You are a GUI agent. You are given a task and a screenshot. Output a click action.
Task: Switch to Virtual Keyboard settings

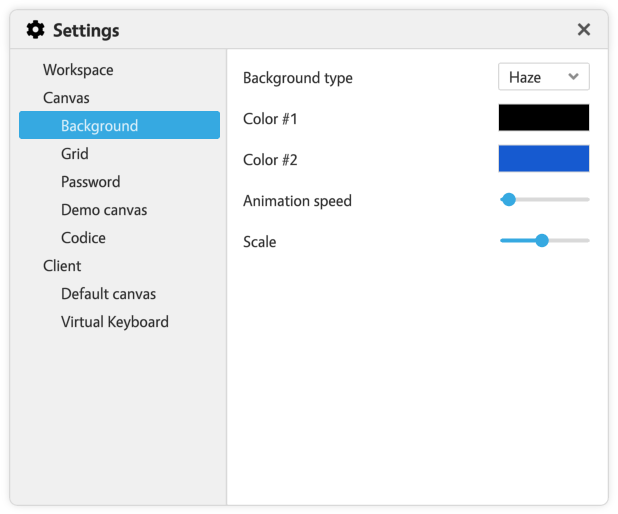pos(114,322)
